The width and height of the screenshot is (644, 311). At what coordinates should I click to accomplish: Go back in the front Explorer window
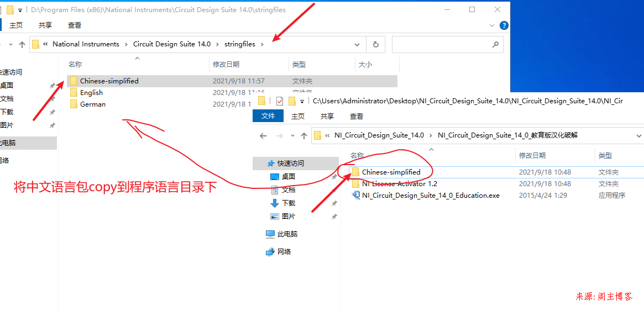[x=263, y=135]
